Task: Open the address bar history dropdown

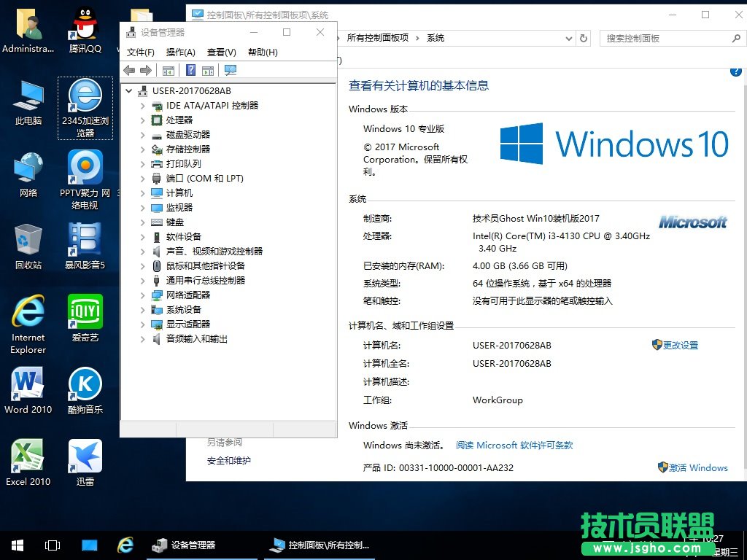Action: pyautogui.click(x=568, y=38)
